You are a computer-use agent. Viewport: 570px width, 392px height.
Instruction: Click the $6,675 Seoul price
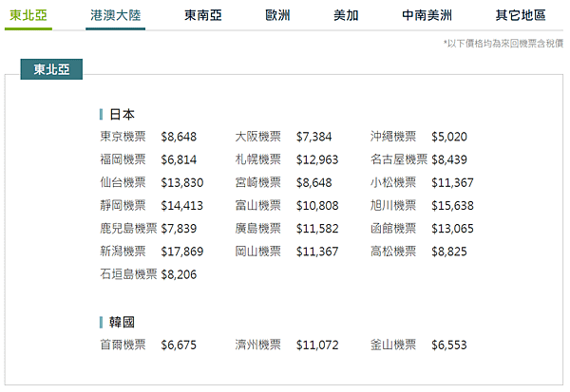click(x=179, y=345)
